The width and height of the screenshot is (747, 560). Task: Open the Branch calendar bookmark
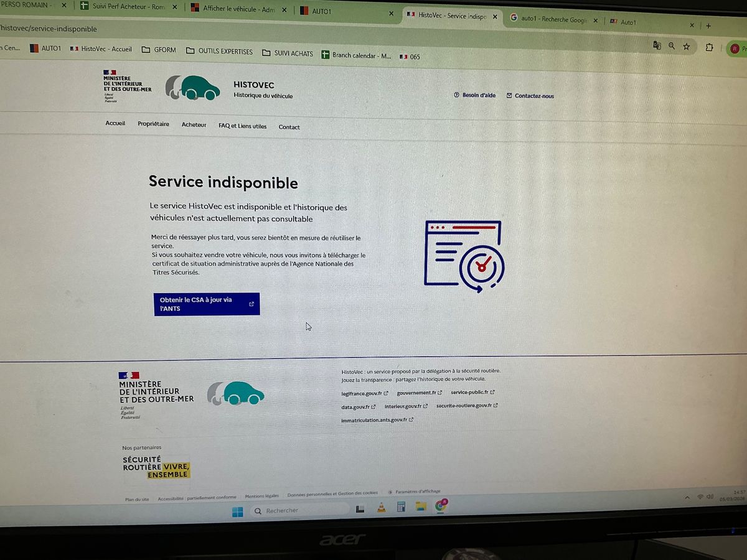(x=357, y=55)
